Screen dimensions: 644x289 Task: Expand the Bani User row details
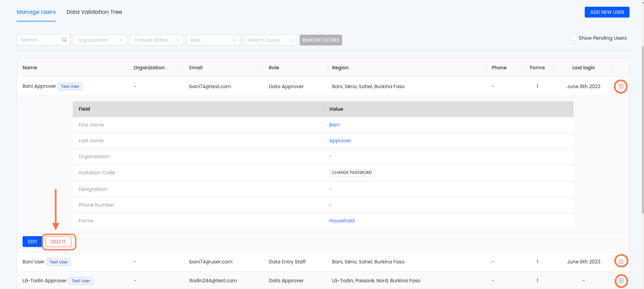click(621, 261)
